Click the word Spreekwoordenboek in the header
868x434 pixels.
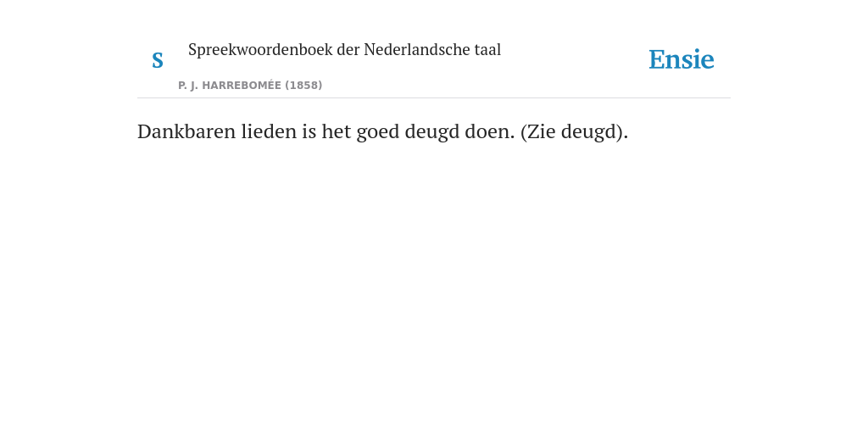pyautogui.click(x=260, y=50)
